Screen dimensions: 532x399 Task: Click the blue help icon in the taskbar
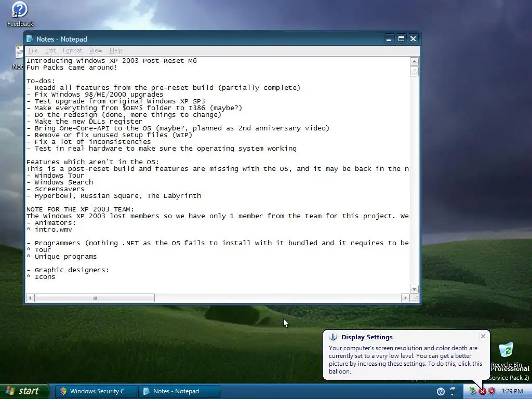pyautogui.click(x=441, y=392)
